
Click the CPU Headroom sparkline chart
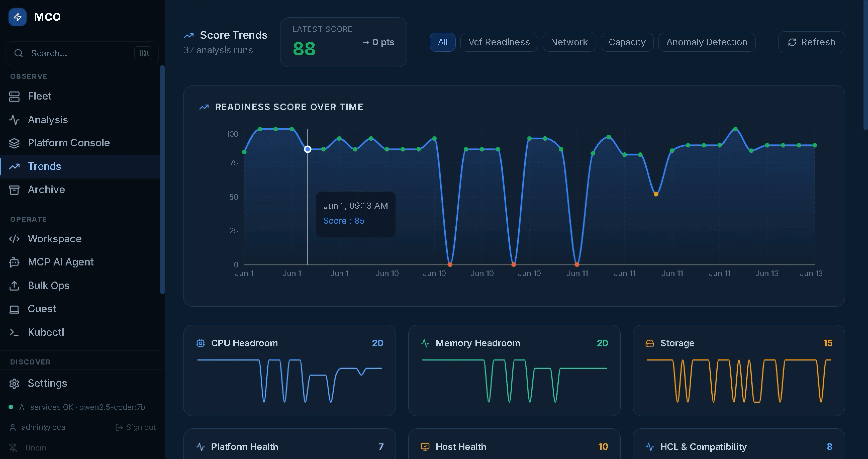290,381
